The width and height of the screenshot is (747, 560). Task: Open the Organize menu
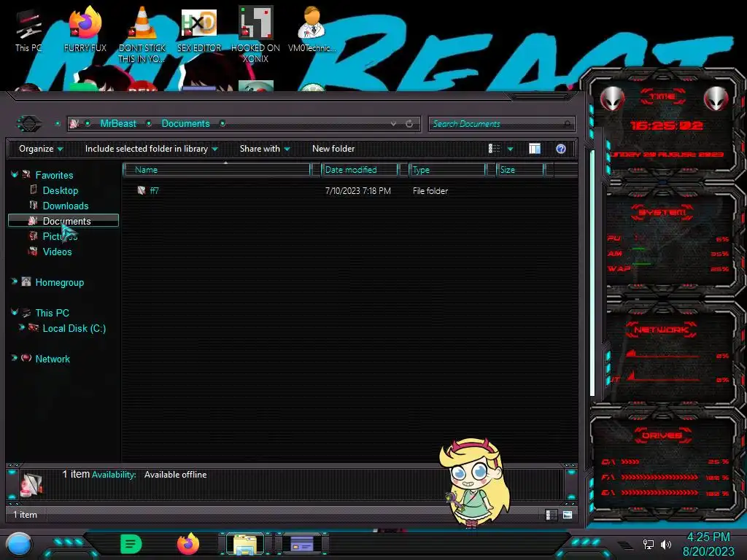[41, 149]
